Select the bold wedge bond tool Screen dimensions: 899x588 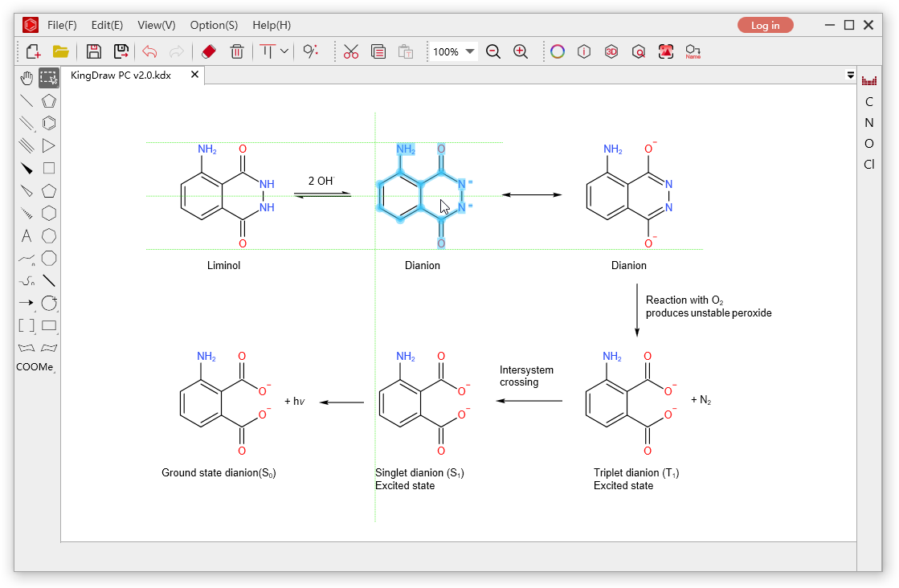coord(27,168)
